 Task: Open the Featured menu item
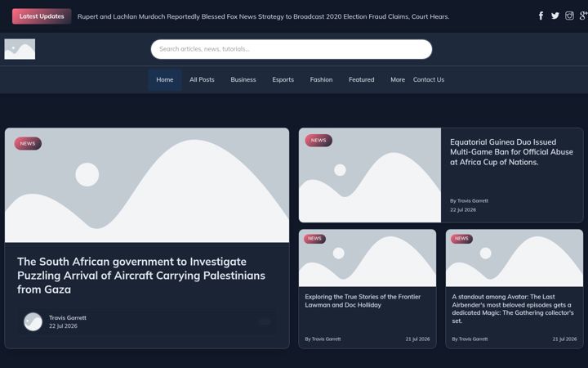pos(361,79)
